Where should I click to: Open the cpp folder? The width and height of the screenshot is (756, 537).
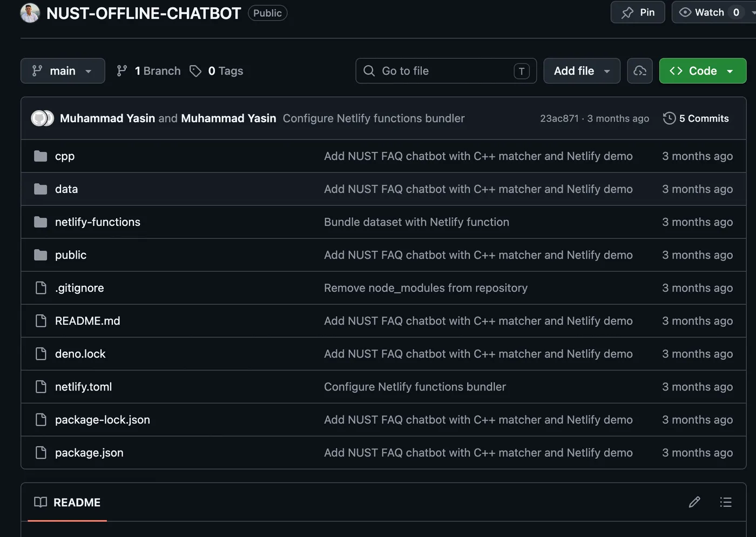pyautogui.click(x=65, y=156)
